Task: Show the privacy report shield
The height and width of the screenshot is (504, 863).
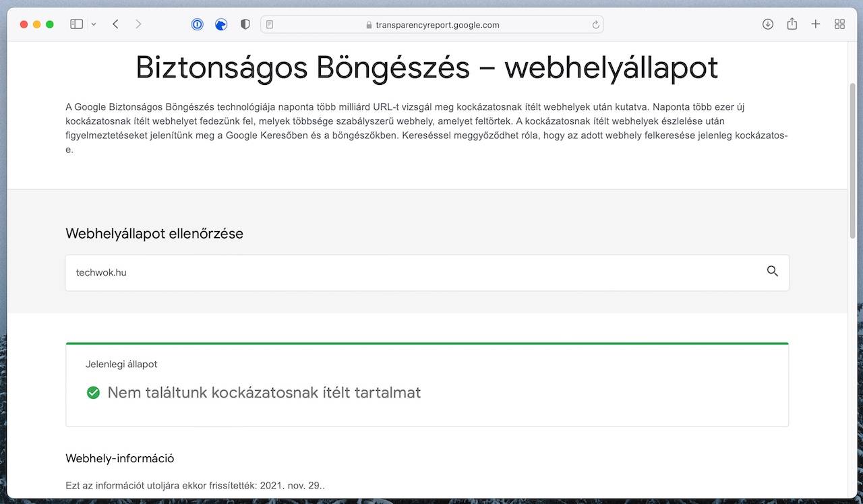Action: click(245, 24)
